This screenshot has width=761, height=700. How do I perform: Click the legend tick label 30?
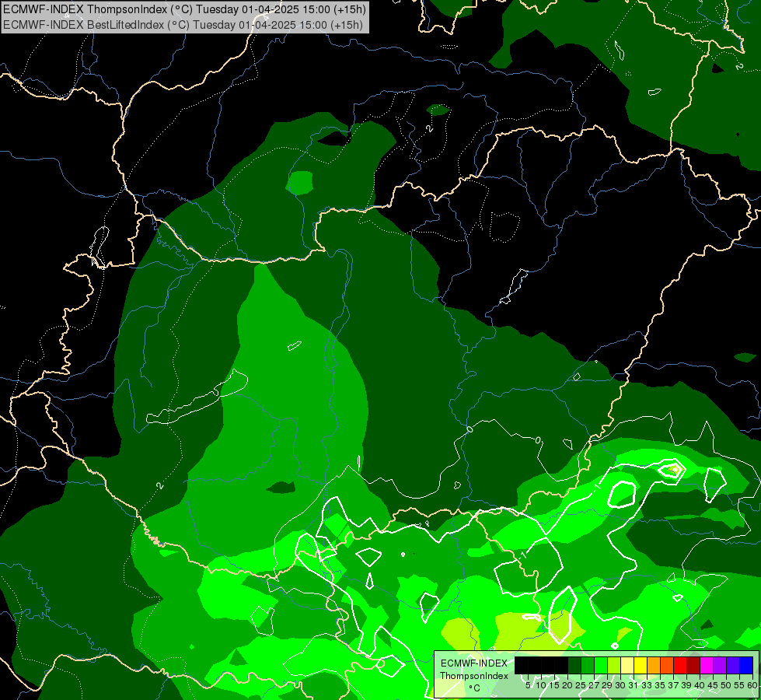(621, 685)
